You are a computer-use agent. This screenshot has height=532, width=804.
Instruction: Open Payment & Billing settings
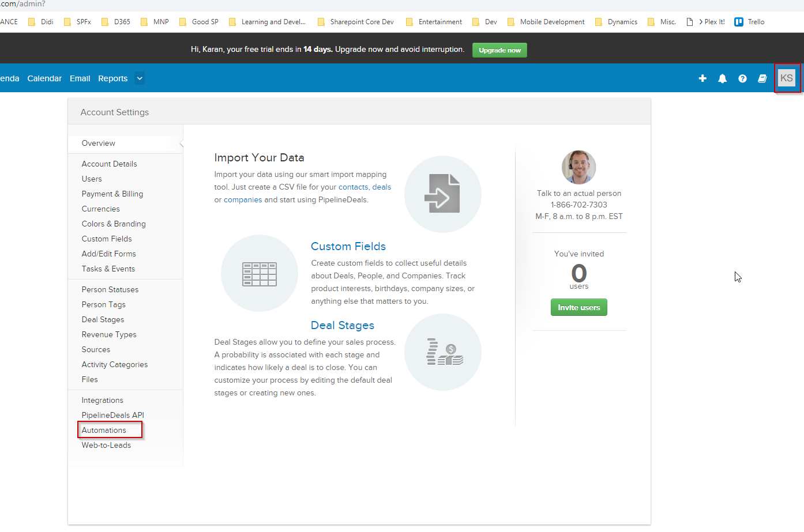click(112, 194)
